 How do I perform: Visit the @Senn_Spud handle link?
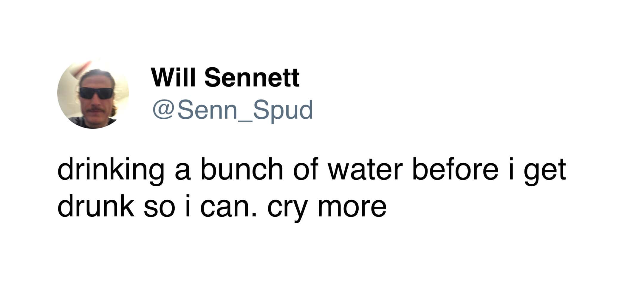(233, 110)
